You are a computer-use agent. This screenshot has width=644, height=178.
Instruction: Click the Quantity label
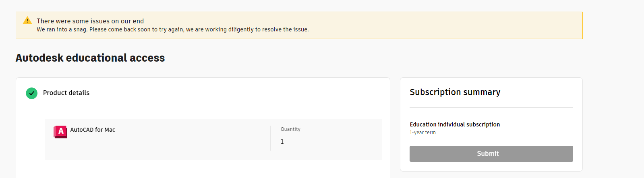[x=290, y=129]
